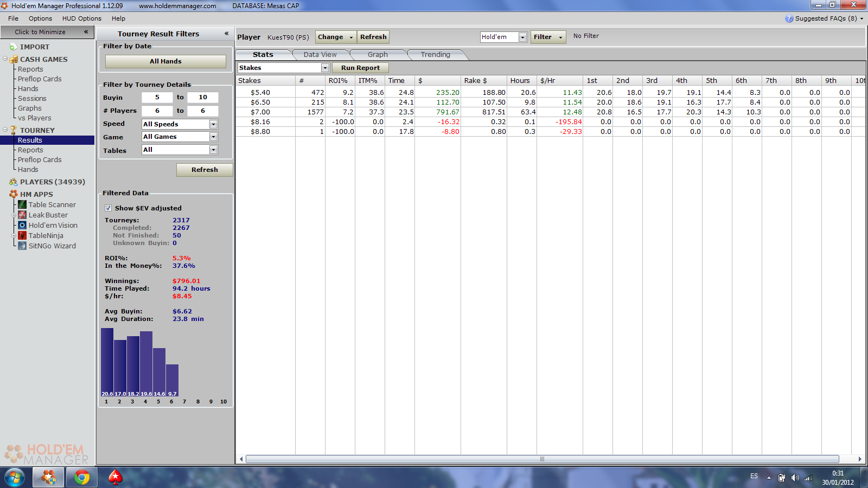Click the Suggested FAQs (8) link

point(826,18)
